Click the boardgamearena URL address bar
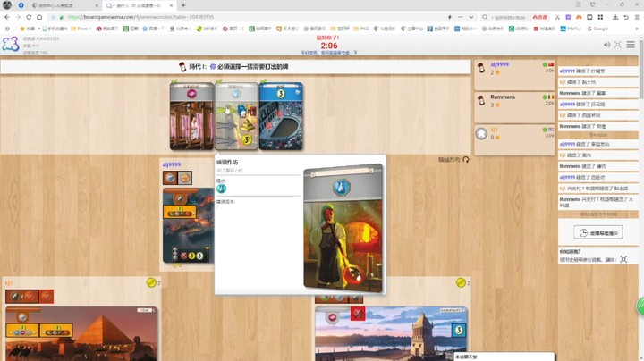Image resolution: width=644 pixels, height=361 pixels. [x=247, y=17]
